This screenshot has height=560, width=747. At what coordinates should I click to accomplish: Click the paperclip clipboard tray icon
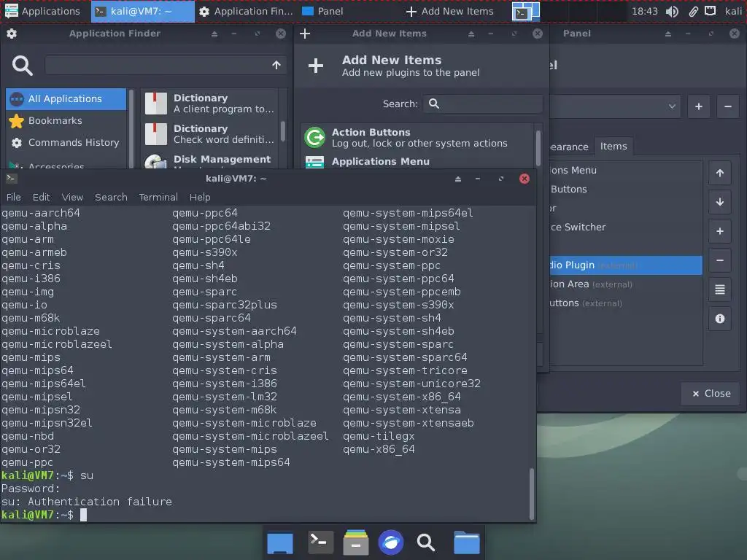(x=693, y=12)
